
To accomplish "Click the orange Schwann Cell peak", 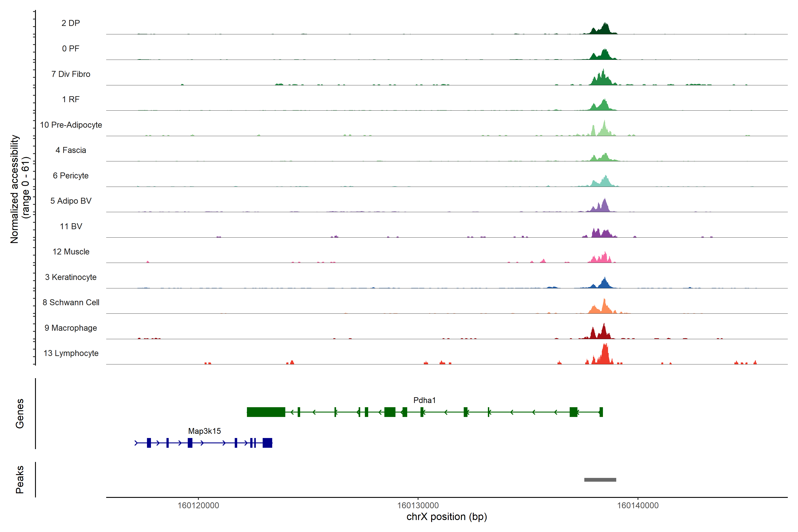I will [604, 307].
